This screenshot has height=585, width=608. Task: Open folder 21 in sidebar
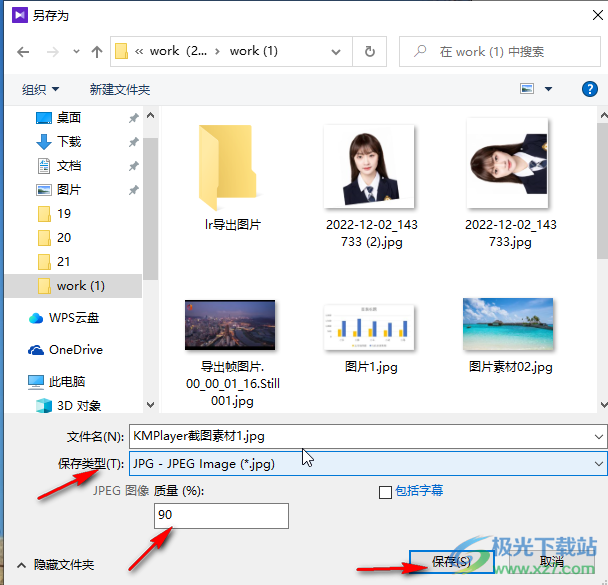[64, 262]
